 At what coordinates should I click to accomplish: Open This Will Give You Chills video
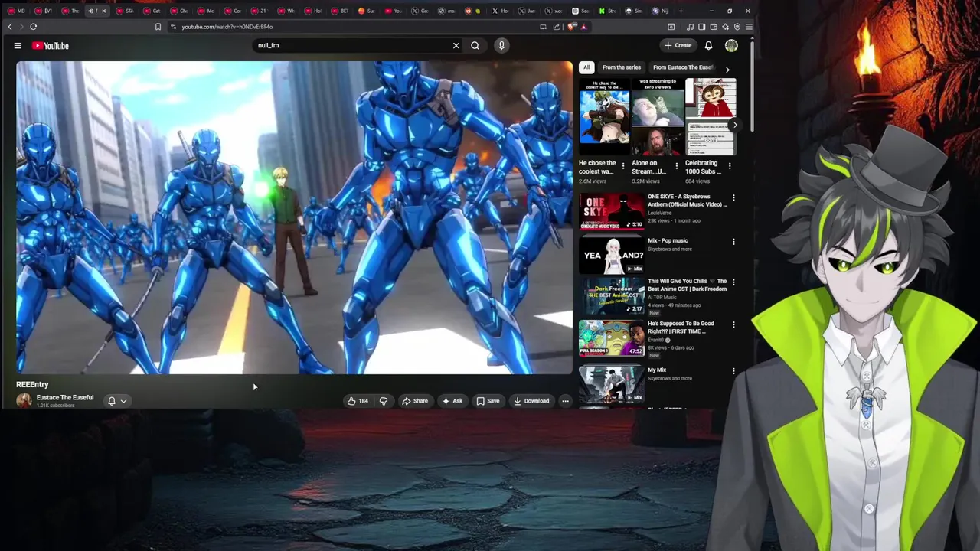point(687,285)
